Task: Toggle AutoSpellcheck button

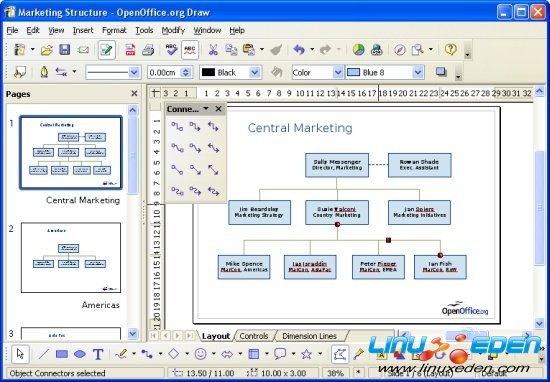Action: 190,50
